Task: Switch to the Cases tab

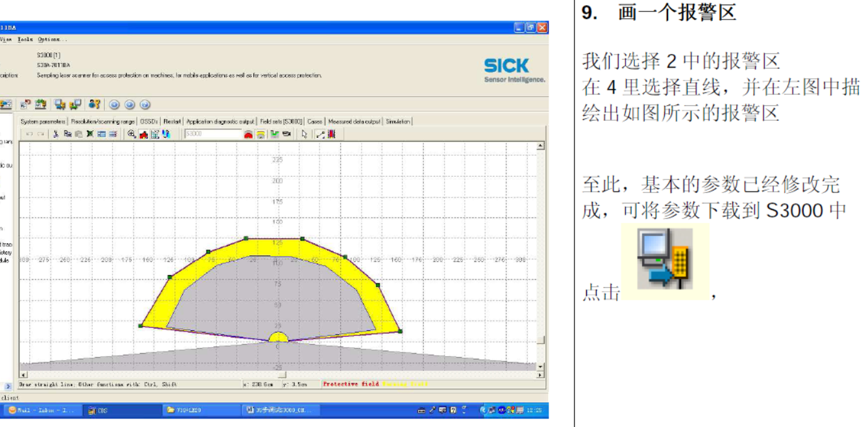Action: pyautogui.click(x=315, y=121)
